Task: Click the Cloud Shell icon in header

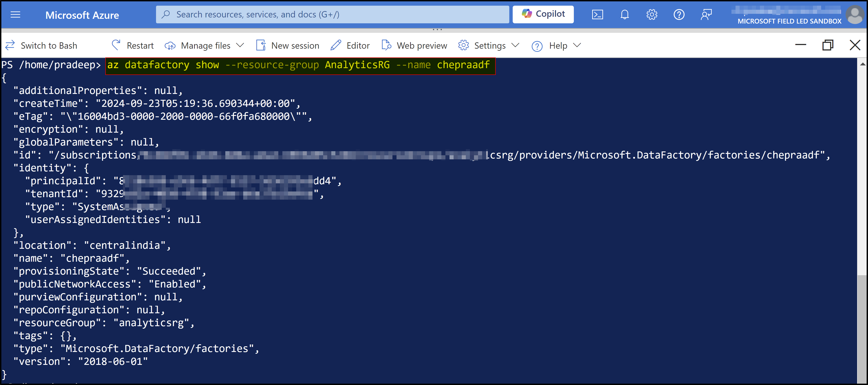Action: [x=597, y=15]
